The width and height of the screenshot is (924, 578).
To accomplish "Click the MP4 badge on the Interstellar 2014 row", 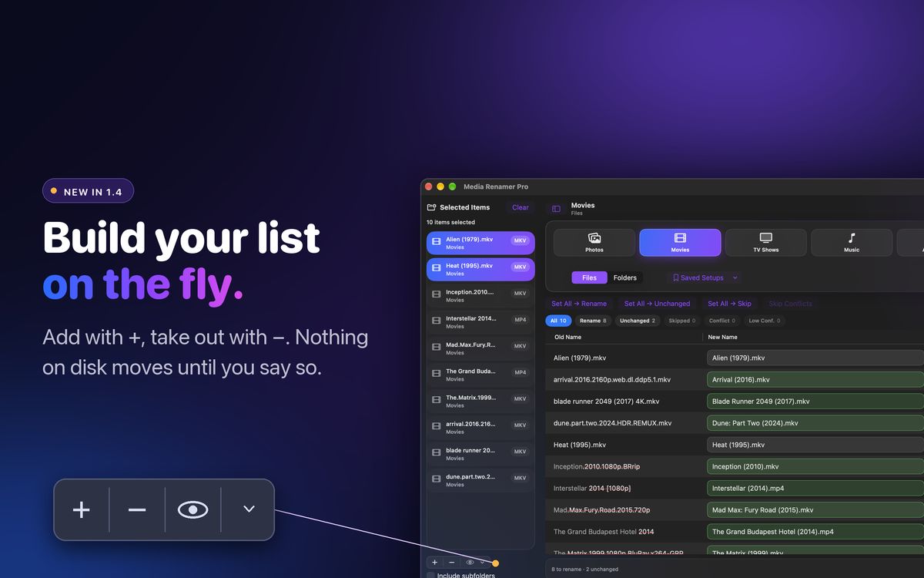I will pos(521,320).
